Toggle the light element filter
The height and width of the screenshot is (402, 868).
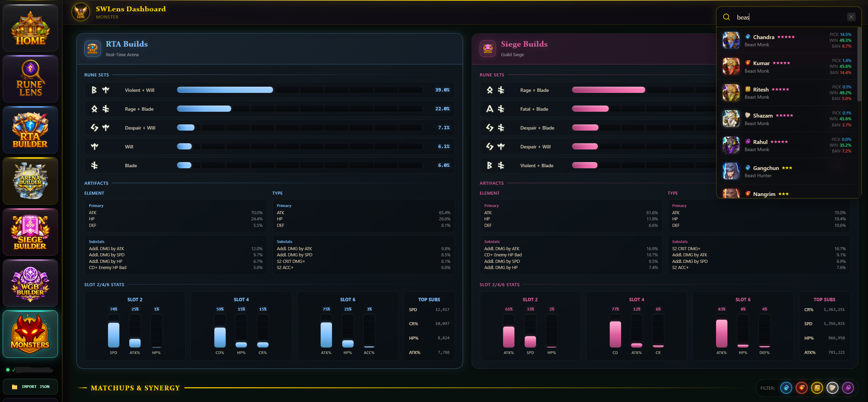click(832, 388)
